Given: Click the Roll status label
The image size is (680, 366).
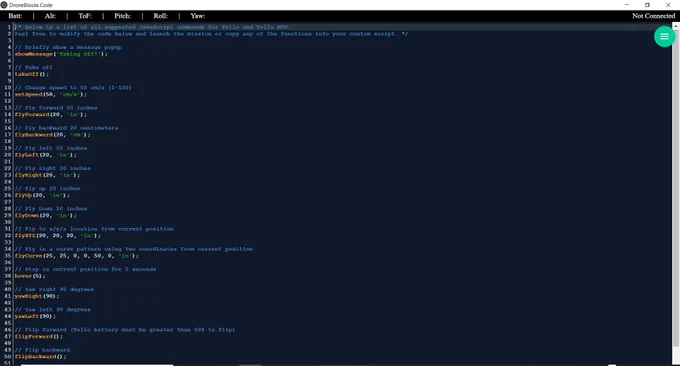Looking at the screenshot, I should [x=160, y=16].
